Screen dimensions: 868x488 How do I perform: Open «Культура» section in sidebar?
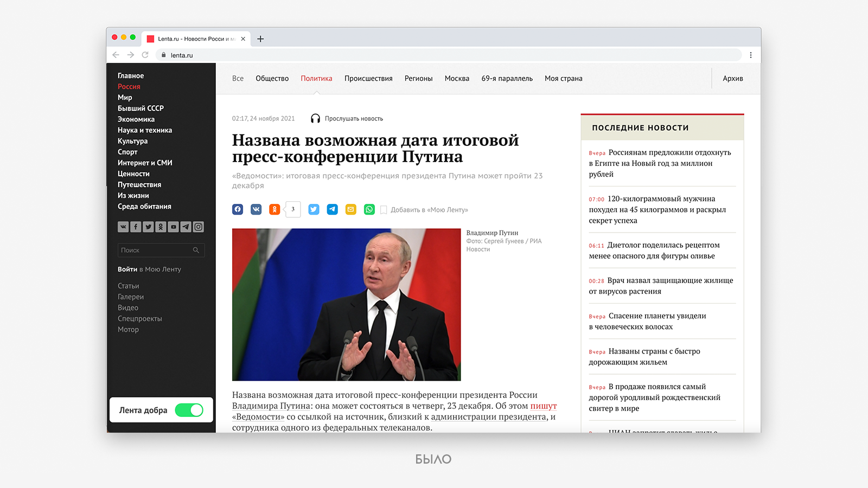point(133,141)
